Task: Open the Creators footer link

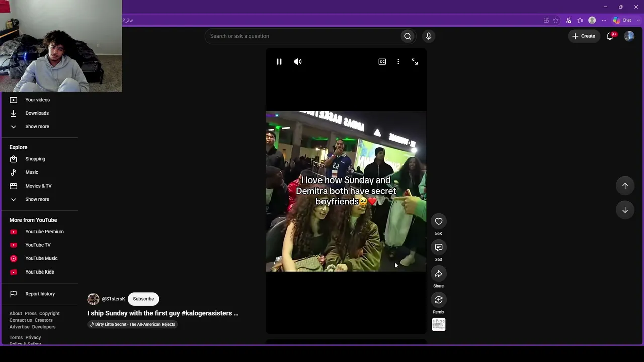Action: pyautogui.click(x=44, y=320)
